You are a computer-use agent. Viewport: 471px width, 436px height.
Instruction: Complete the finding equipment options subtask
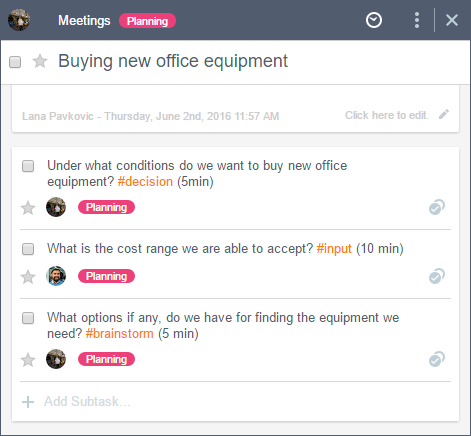coord(28,318)
